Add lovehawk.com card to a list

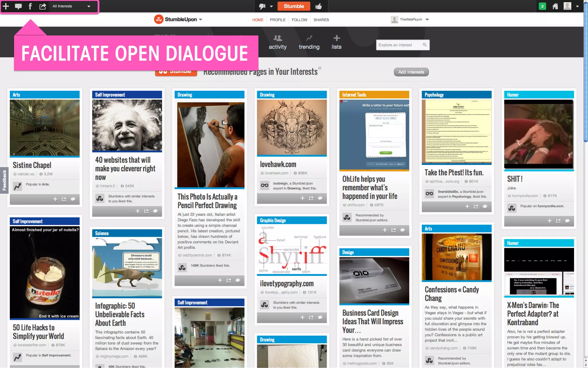tap(302, 198)
